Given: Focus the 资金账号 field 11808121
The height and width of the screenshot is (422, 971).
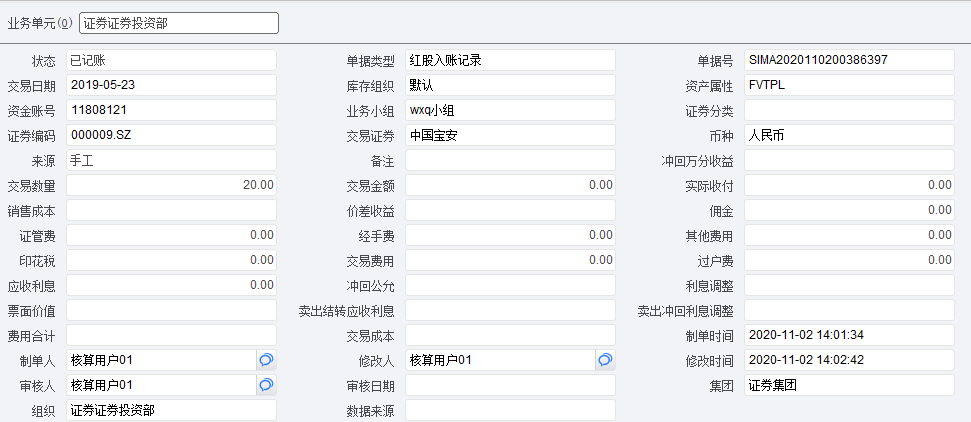Looking at the screenshot, I should tap(170, 110).
